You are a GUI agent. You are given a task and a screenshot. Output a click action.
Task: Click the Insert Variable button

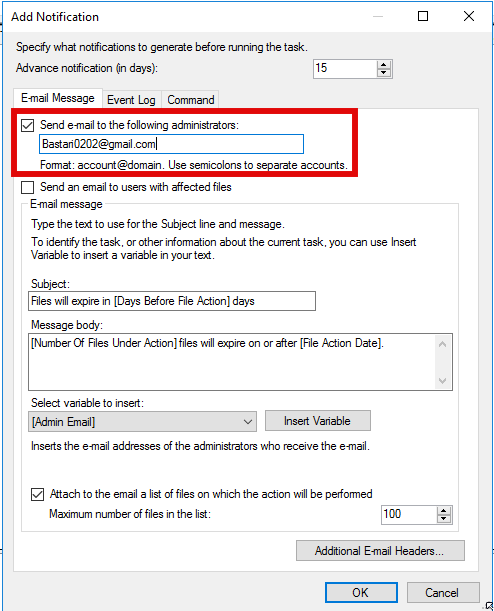pyautogui.click(x=318, y=421)
